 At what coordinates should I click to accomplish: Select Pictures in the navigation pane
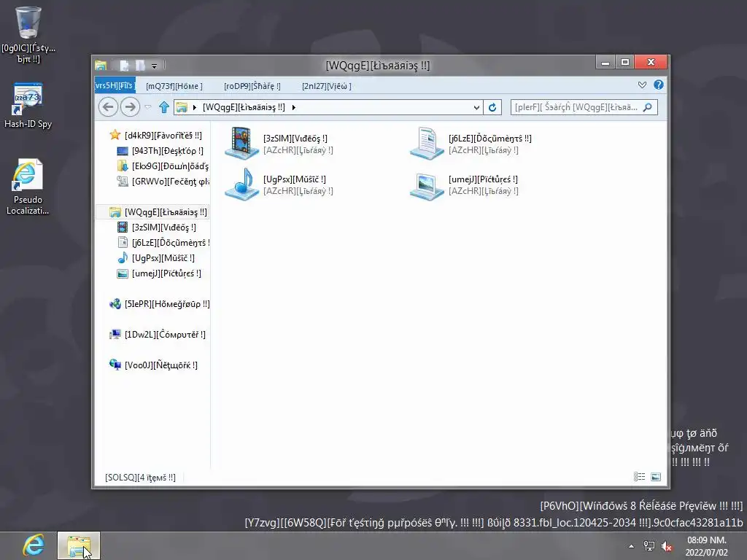pyautogui.click(x=159, y=273)
